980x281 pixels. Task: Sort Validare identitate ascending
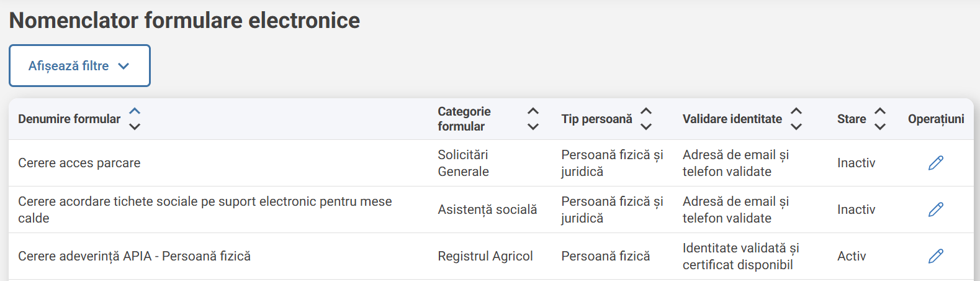[x=796, y=111]
